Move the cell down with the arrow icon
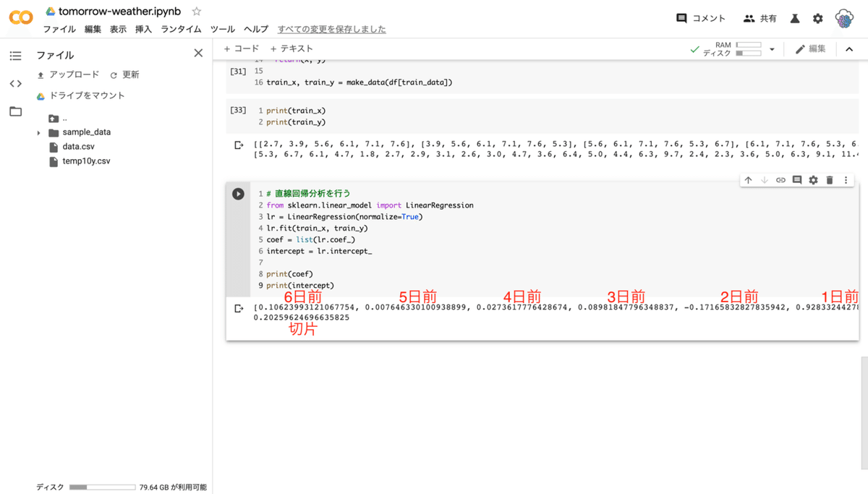This screenshot has height=494, width=868. tap(765, 180)
